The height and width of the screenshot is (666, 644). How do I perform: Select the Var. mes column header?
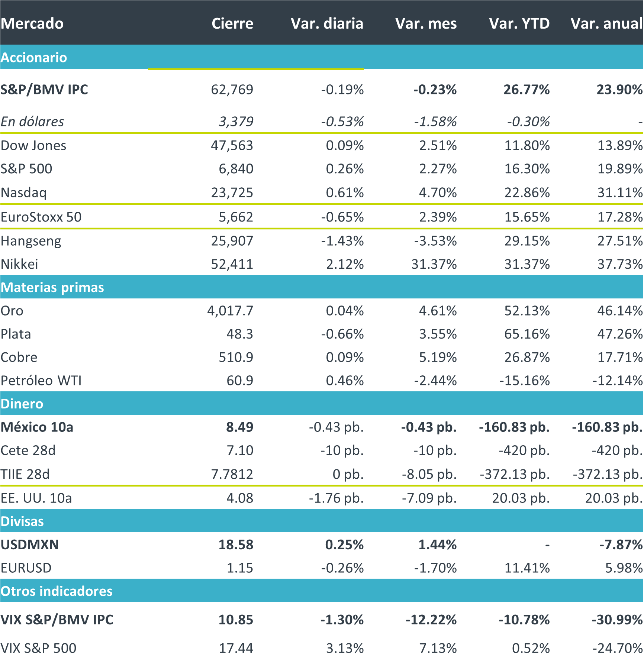point(426,23)
